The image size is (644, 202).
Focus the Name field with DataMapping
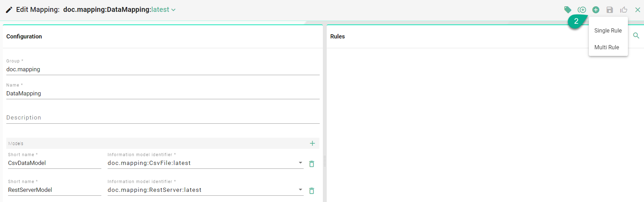click(x=162, y=94)
